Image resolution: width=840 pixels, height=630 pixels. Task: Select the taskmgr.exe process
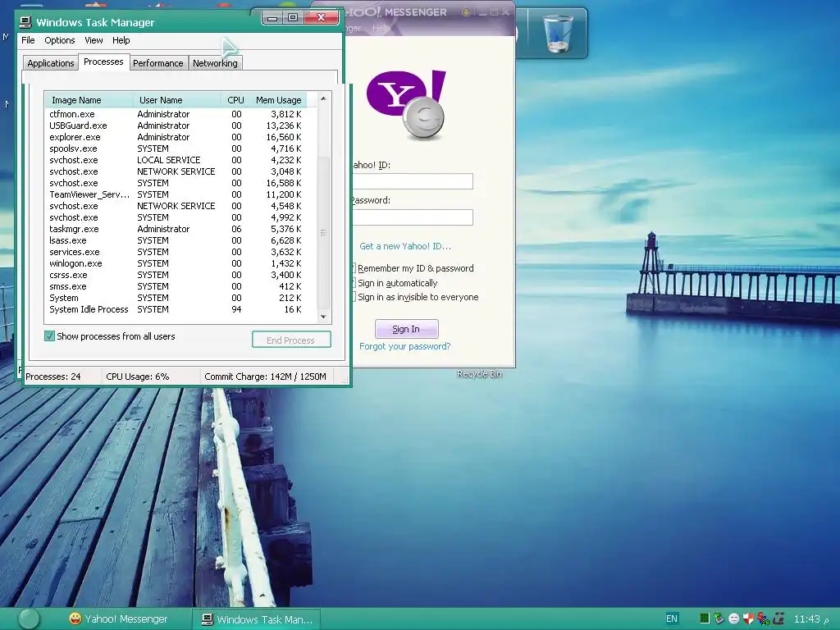pyautogui.click(x=176, y=229)
